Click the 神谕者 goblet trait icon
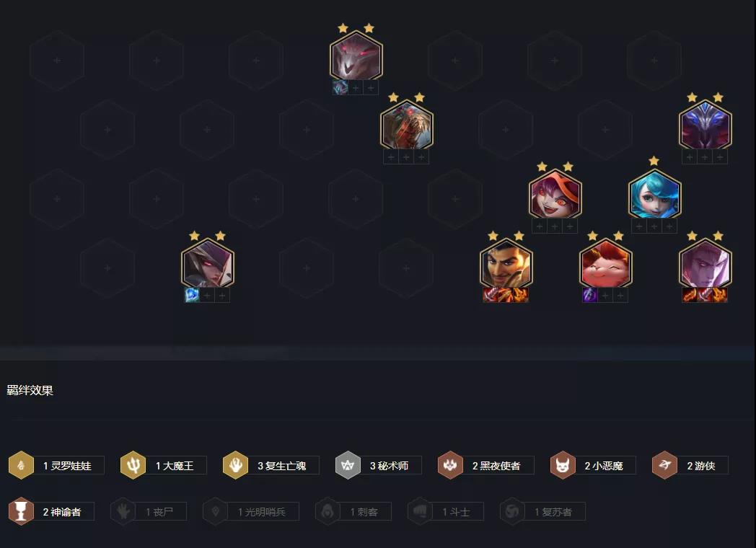The height and width of the screenshot is (548, 756). pos(21,511)
